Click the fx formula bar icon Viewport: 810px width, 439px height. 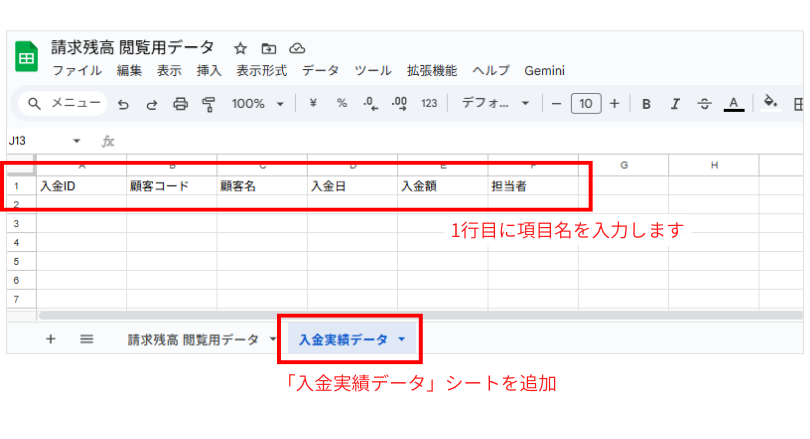coord(107,141)
